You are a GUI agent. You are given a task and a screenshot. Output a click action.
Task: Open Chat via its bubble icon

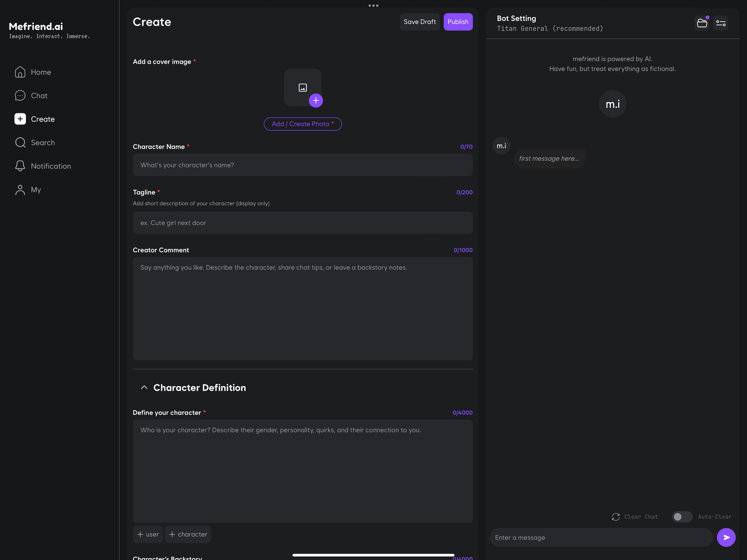(20, 96)
